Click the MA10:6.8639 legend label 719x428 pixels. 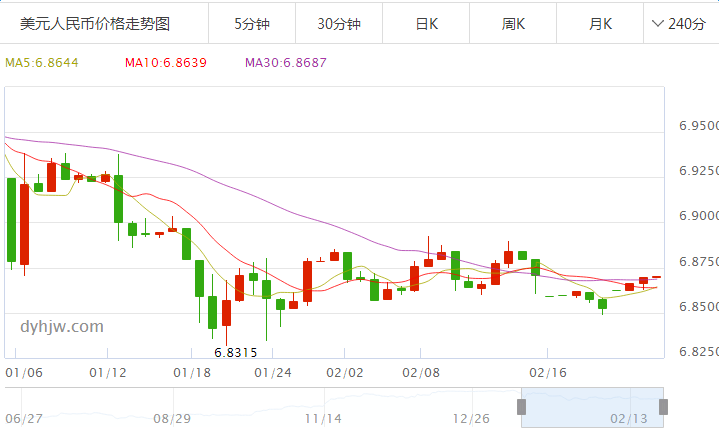click(x=166, y=62)
